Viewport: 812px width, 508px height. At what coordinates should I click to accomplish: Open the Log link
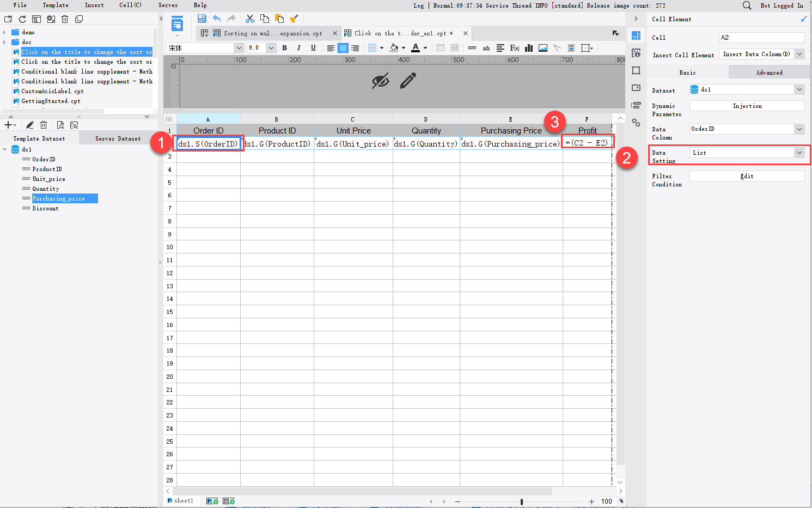[419, 5]
